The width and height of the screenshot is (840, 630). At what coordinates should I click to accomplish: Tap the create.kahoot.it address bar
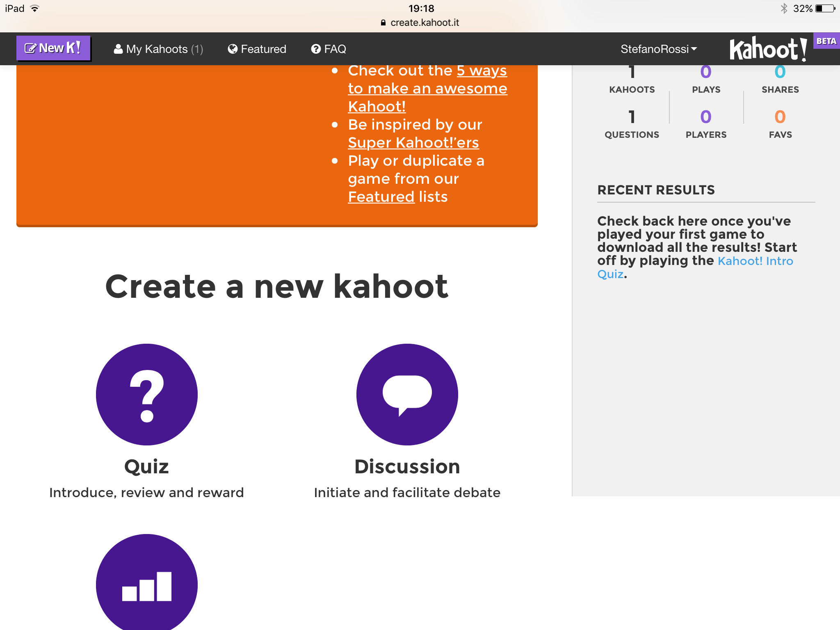(420, 23)
